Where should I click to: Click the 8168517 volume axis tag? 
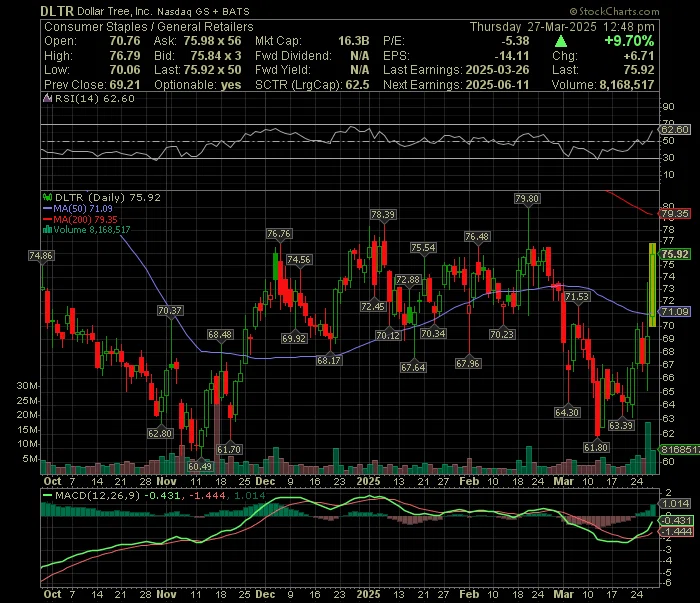679,449
